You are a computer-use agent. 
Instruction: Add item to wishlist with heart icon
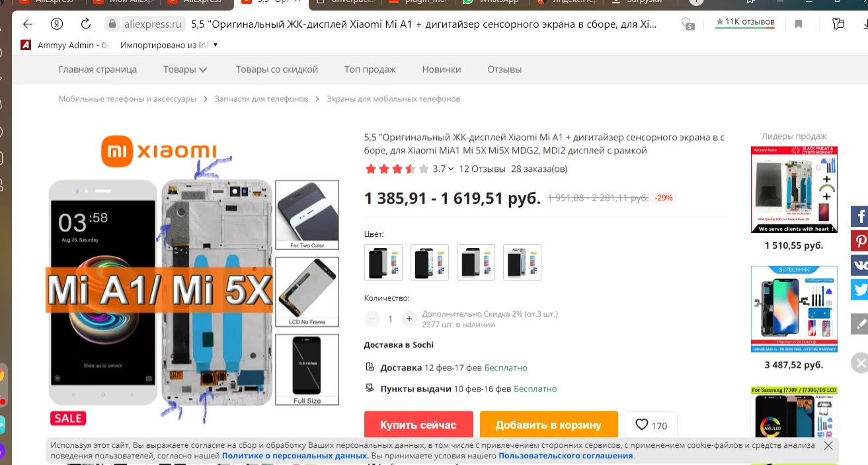[x=651, y=425]
